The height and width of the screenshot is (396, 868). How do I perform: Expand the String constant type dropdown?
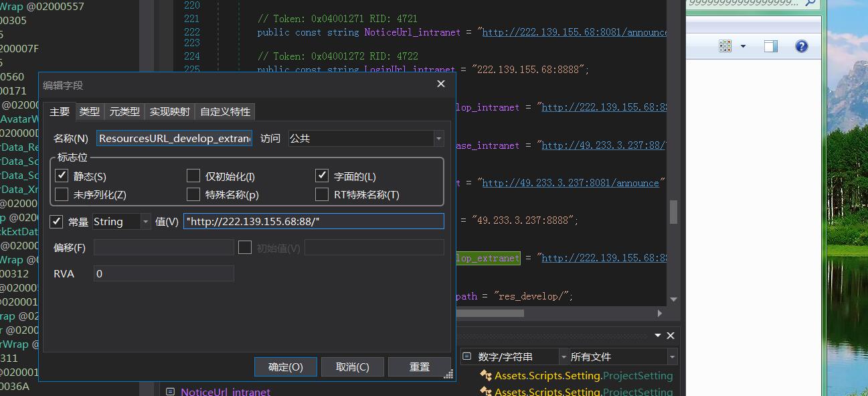point(145,222)
